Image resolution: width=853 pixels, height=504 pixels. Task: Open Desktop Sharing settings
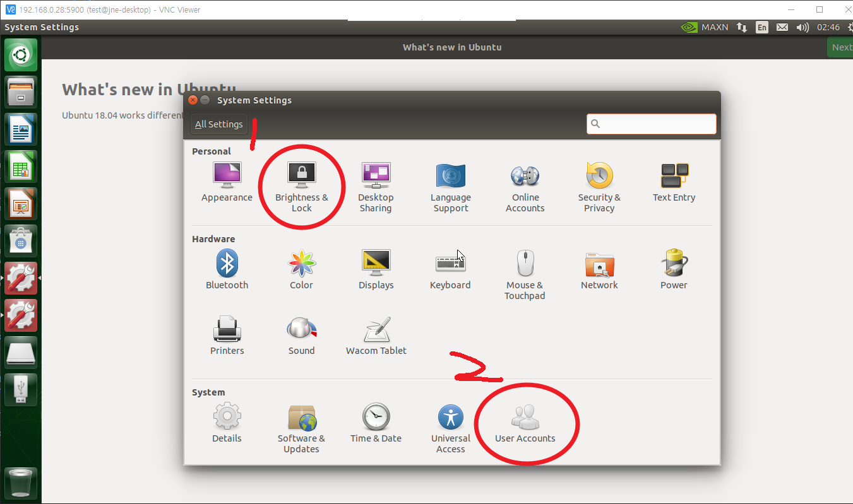(x=376, y=187)
